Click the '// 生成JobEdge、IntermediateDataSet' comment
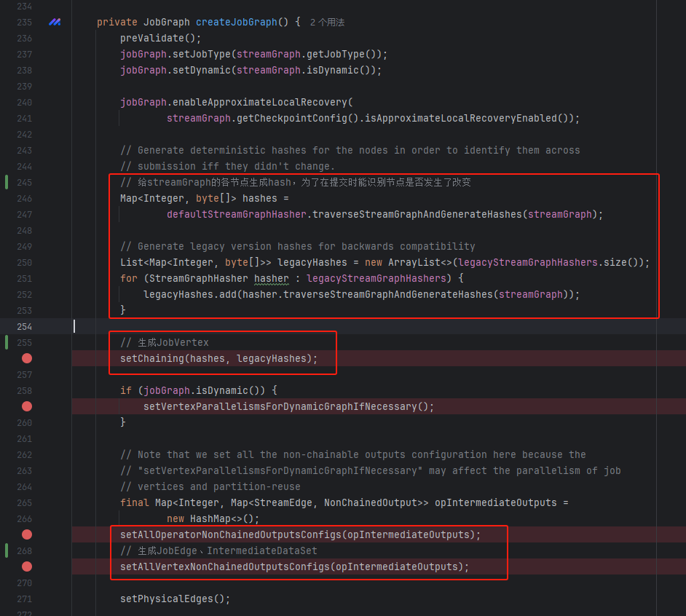 [x=218, y=550]
